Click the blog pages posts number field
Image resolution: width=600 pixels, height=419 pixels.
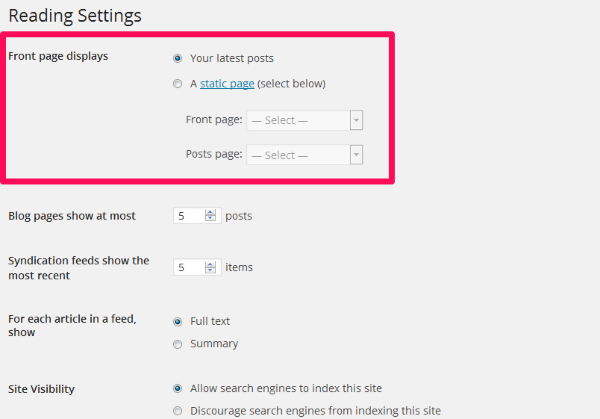(x=188, y=215)
